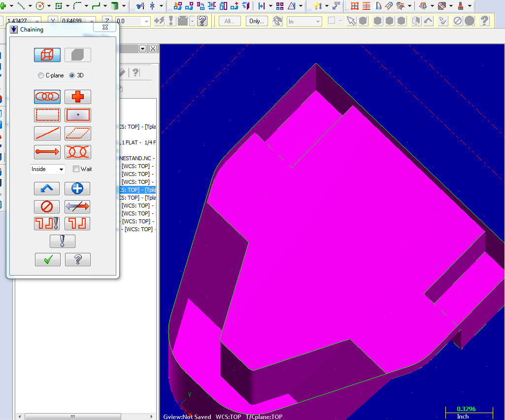
Task: Enable the Wait checkbox
Action: coord(76,169)
